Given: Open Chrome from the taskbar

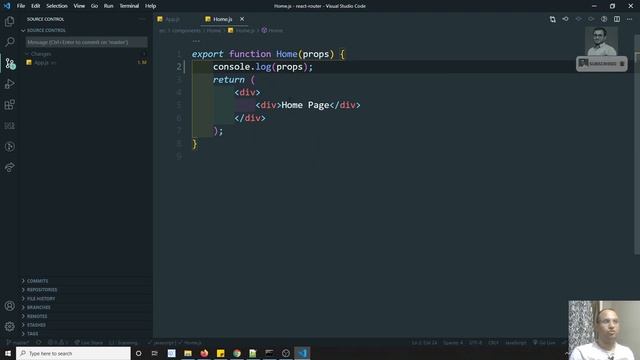Looking at the screenshot, I should [x=237, y=353].
